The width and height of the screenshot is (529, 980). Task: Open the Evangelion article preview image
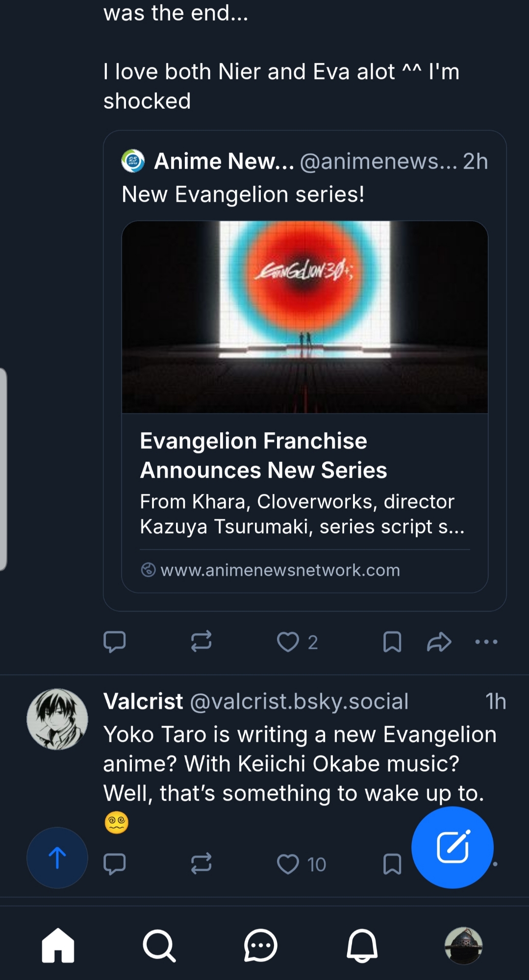click(304, 317)
